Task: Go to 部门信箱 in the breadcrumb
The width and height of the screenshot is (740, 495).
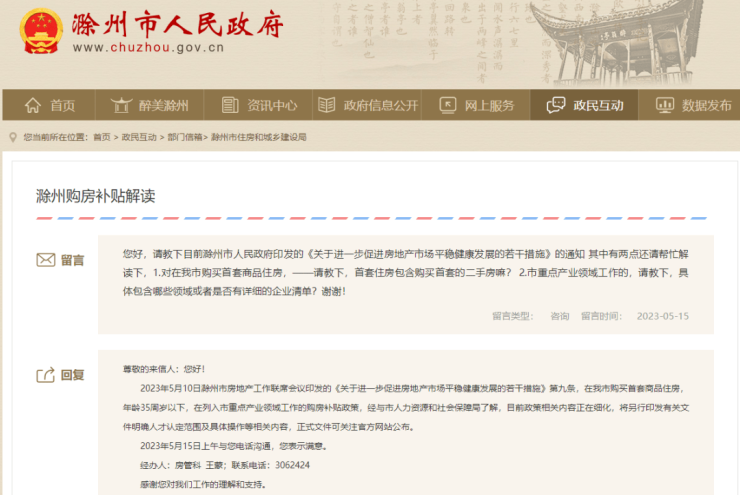Action: coord(185,137)
